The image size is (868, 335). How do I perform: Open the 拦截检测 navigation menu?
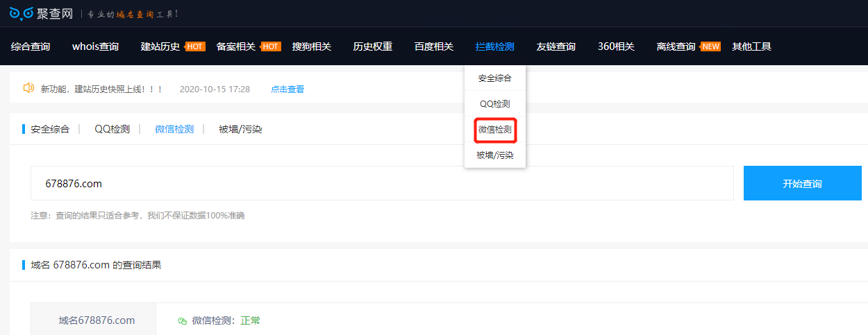494,46
